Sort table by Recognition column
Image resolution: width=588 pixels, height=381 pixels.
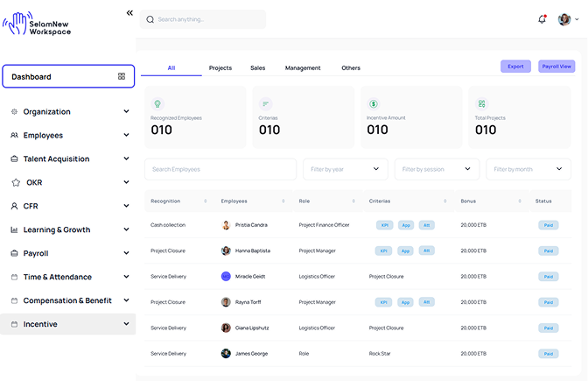[x=206, y=201]
